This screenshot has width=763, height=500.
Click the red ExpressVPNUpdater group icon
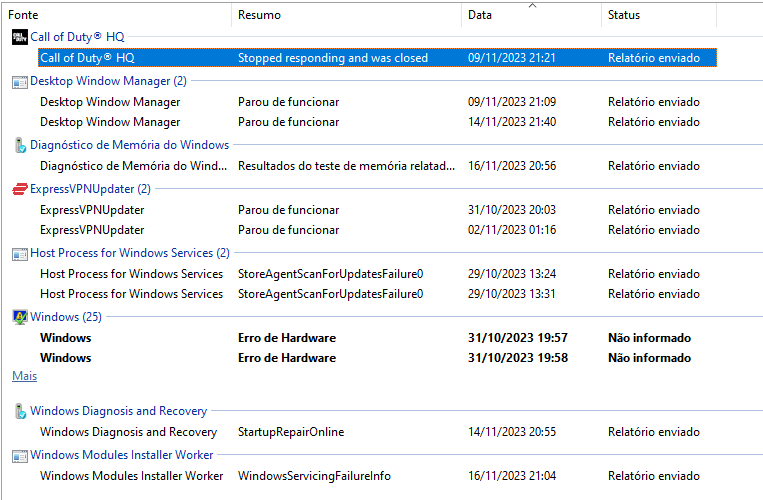pos(20,189)
